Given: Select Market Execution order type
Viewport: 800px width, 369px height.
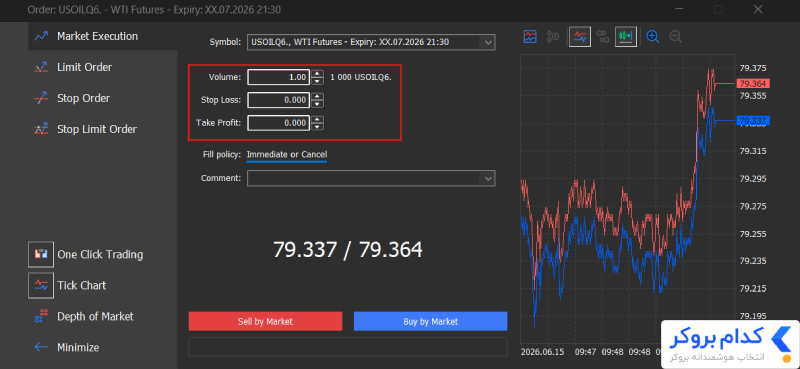Looking at the screenshot, I should (102, 36).
